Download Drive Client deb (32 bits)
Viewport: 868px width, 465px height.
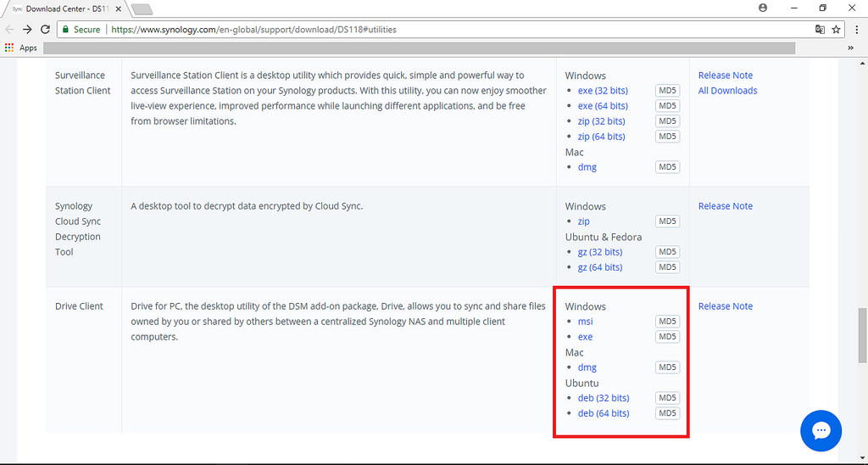tap(604, 398)
